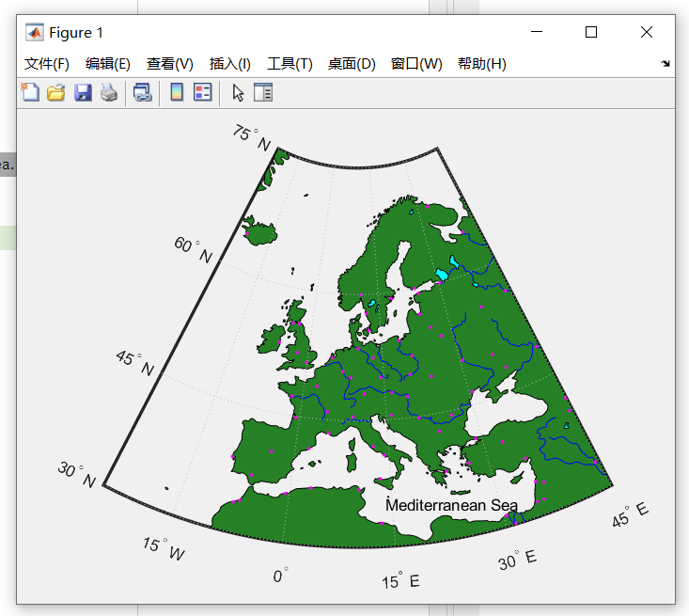Click the Link Plot toolbar icon

[142, 92]
